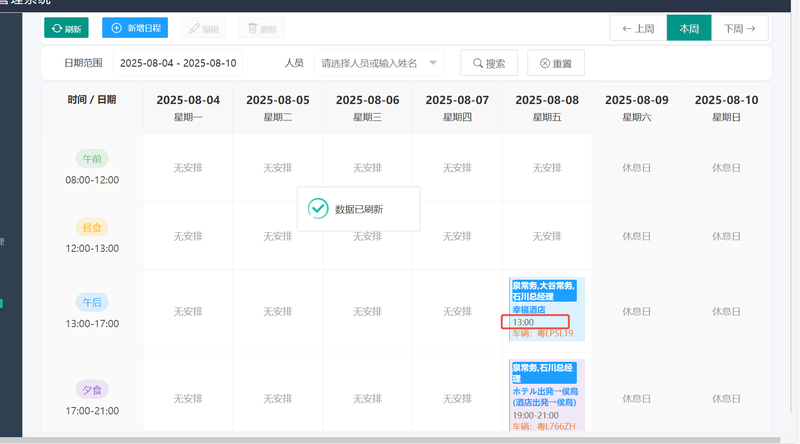This screenshot has width=800, height=444.
Task: Select the 本周 current week button
Action: coord(689,29)
